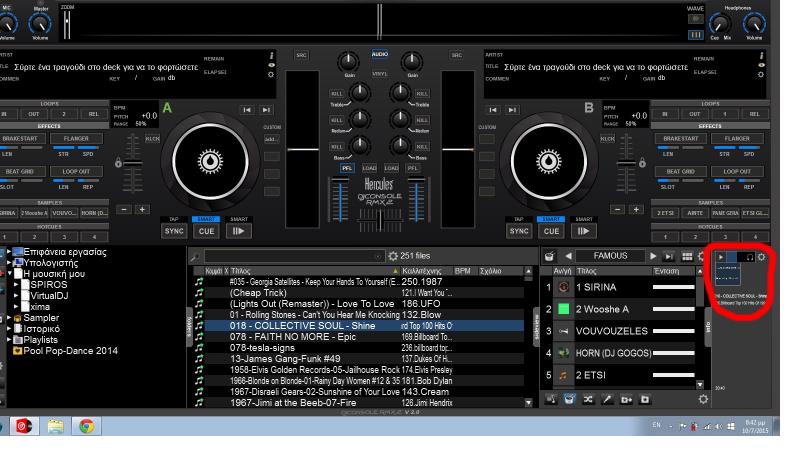
Task: Click the prelisten play button in info panel
Action: click(x=720, y=257)
